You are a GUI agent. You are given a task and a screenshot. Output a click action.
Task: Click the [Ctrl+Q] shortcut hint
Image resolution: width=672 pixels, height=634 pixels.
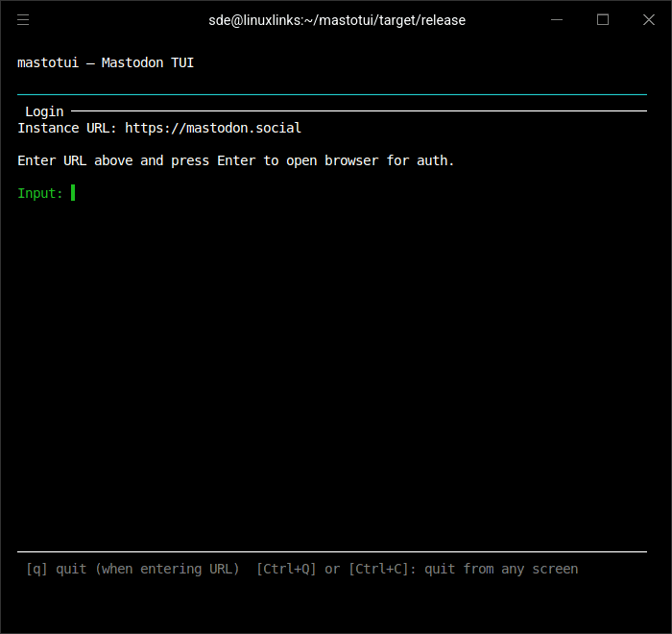(x=286, y=569)
